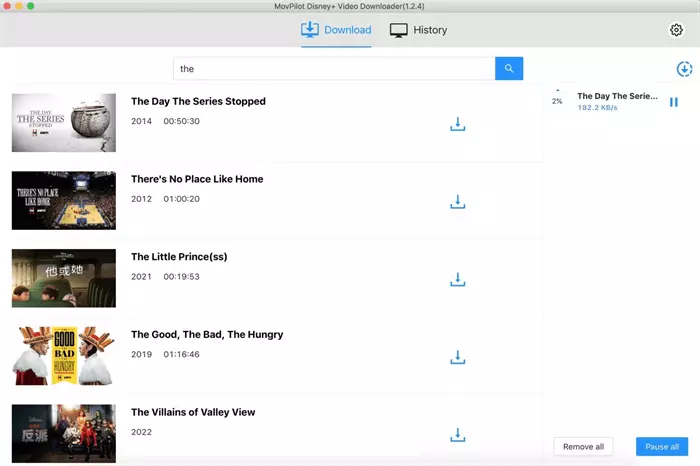Click the 2% download progress indicator
The height and width of the screenshot is (466, 700).
(557, 101)
